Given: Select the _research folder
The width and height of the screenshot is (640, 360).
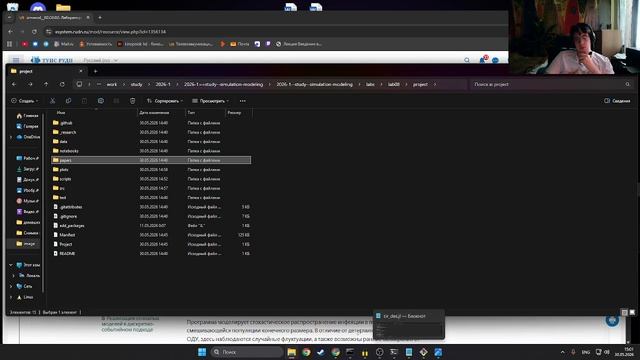Looking at the screenshot, I should [x=151, y=132].
